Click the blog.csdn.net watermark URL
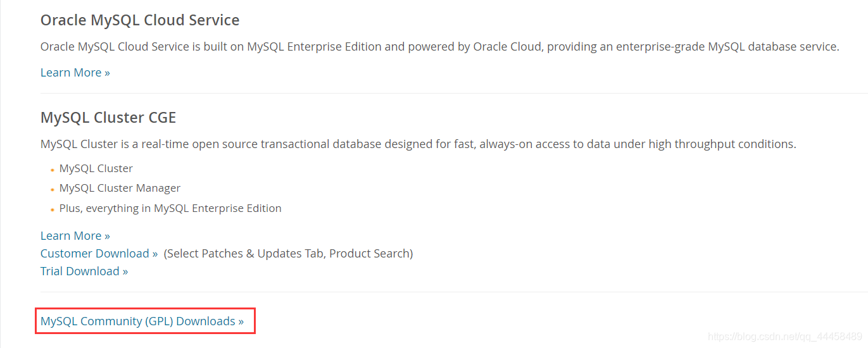Screen dimensions: 868x348 [x=785, y=336]
